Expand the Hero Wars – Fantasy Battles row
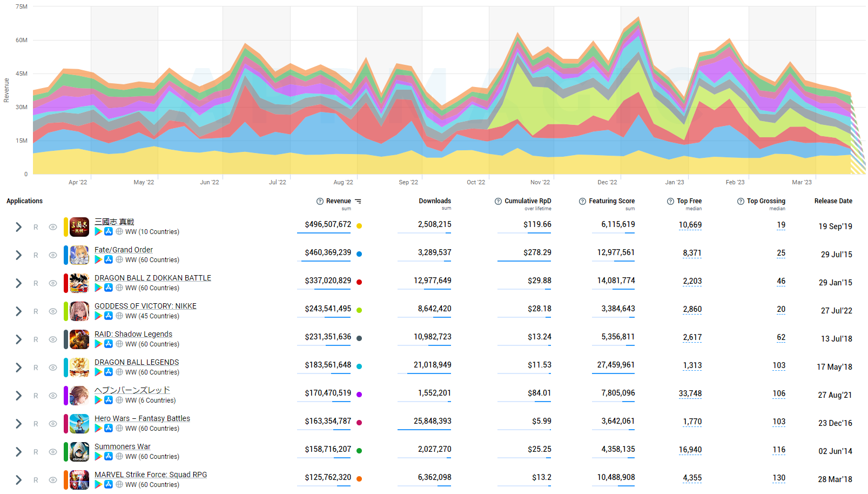Screen dimensions: 868x494 pyautogui.click(x=18, y=424)
